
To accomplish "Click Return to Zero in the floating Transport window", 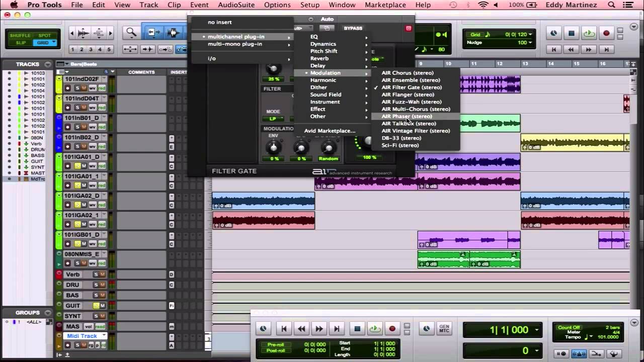I will pyautogui.click(x=284, y=329).
